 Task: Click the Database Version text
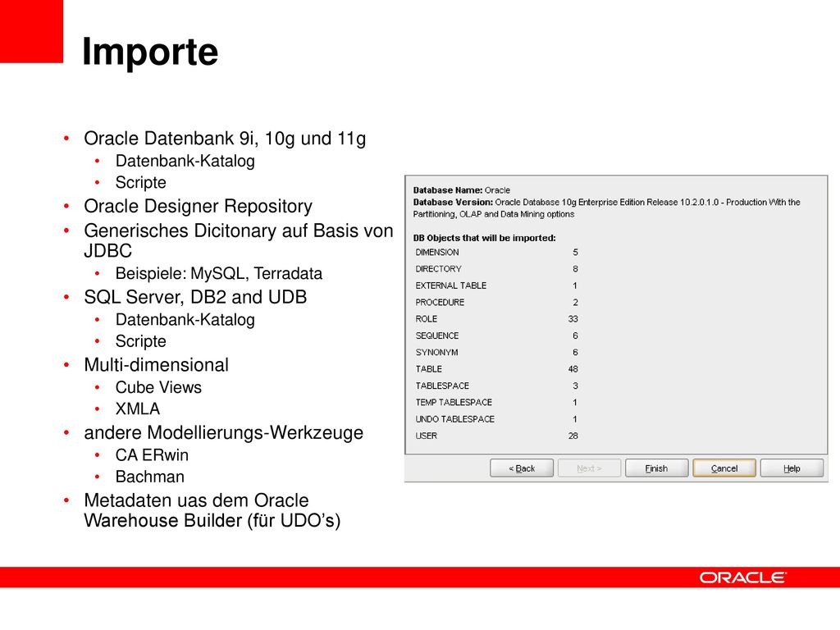click(x=606, y=208)
